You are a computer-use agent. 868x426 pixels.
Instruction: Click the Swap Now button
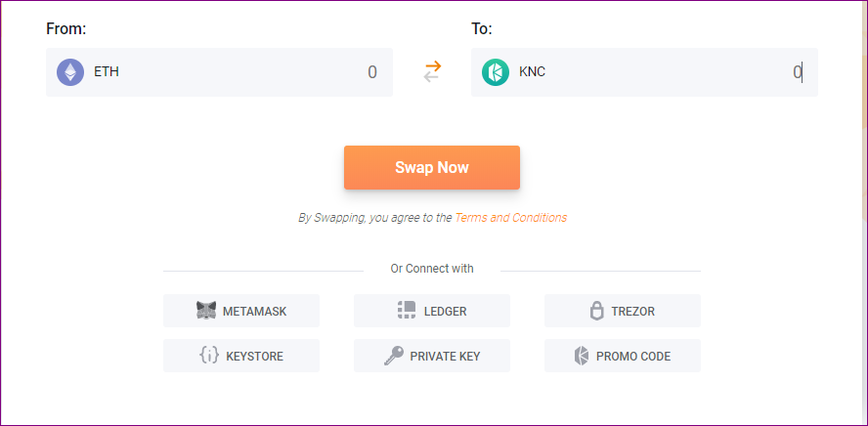pos(432,168)
